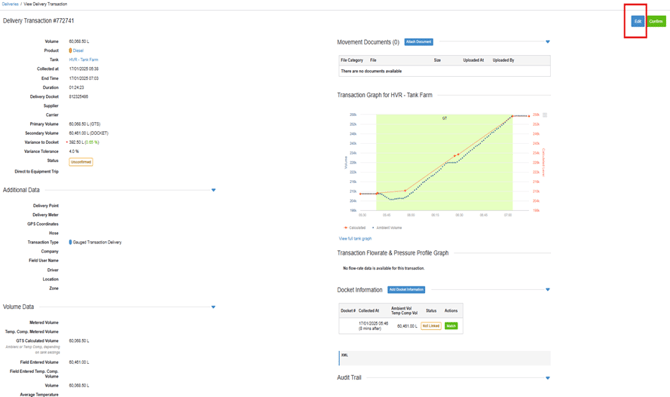The height and width of the screenshot is (397, 670).
Task: Toggle the Ambient Volume series in graph legend
Action: (x=387, y=228)
